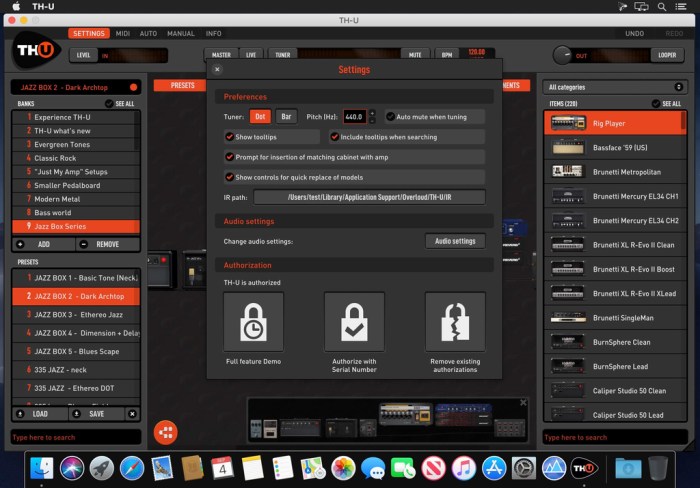
Task: Select the Bassface '59 (US) amp icon
Action: click(568, 147)
